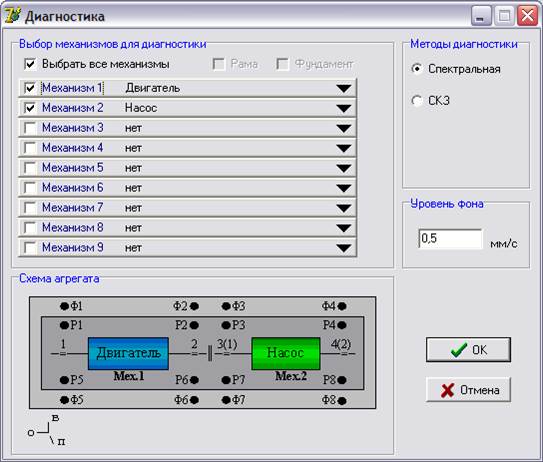Click Отмена cancel button
The image size is (543, 462).
468,390
